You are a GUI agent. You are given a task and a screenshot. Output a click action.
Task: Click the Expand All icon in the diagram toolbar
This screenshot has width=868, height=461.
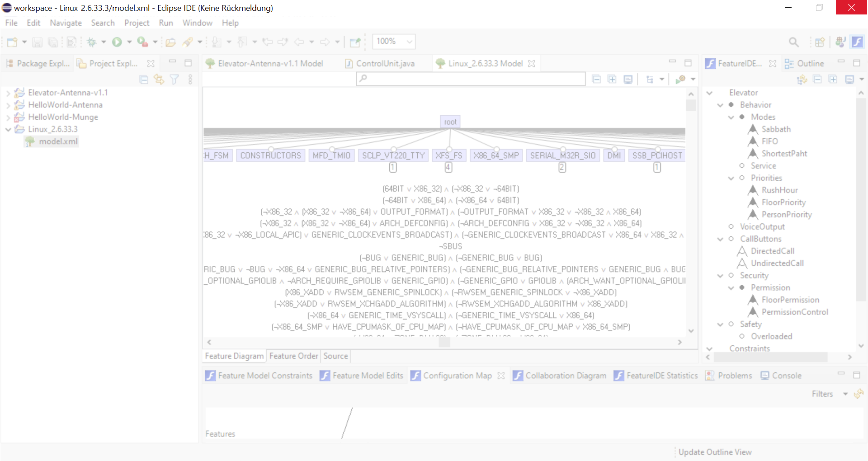[x=613, y=79]
